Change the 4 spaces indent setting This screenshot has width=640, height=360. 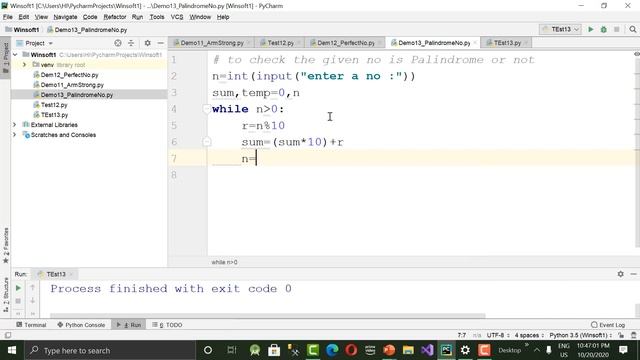click(529, 335)
